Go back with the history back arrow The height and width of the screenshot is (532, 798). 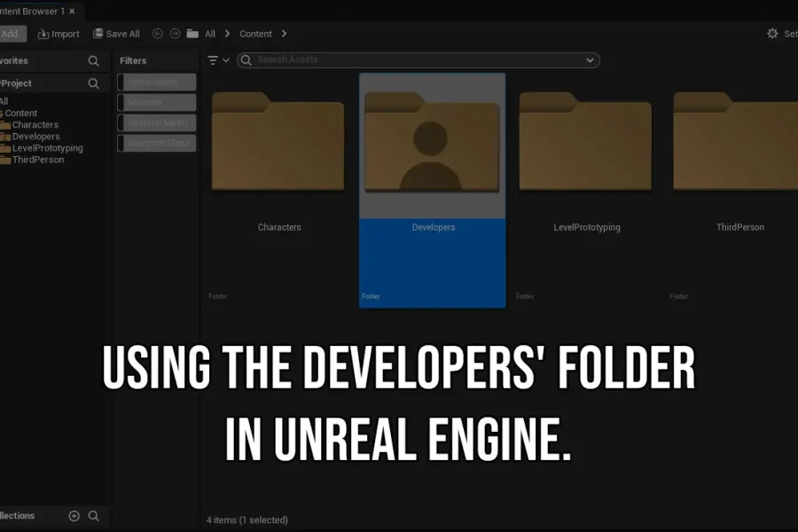point(158,34)
